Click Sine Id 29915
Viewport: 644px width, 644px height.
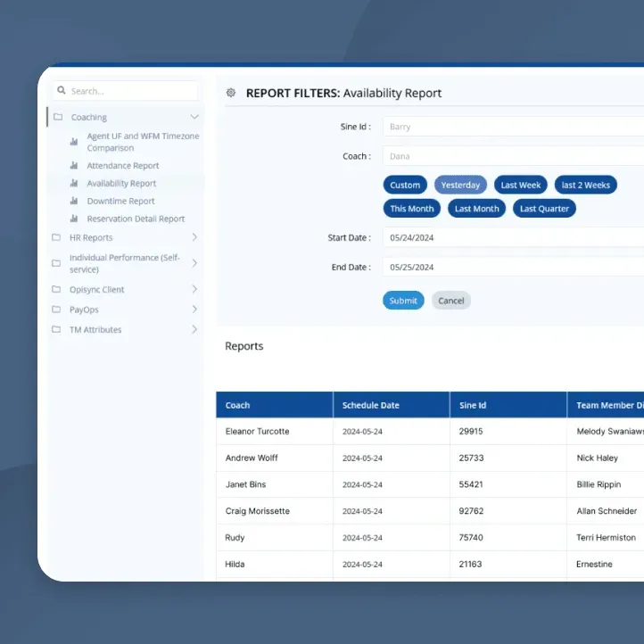point(471,431)
